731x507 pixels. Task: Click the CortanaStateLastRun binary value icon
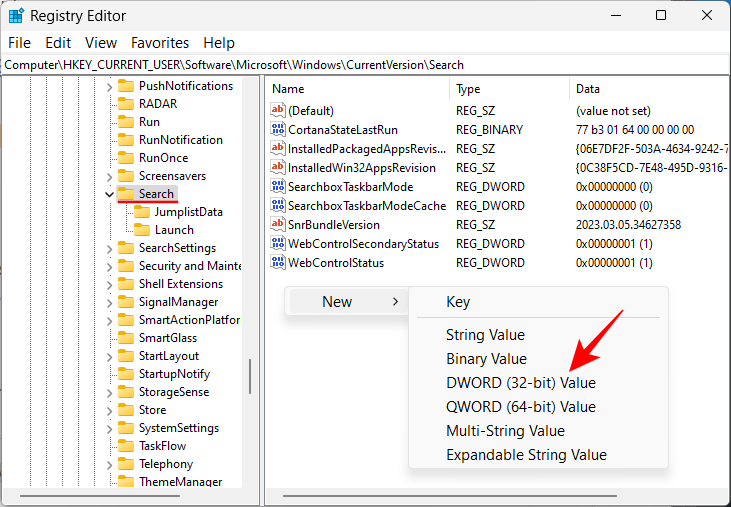click(278, 130)
